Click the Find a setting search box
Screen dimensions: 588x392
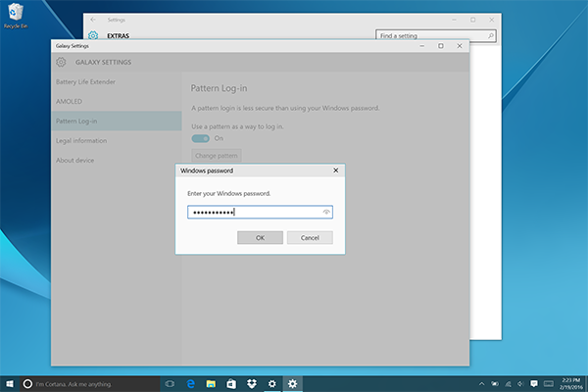436,35
